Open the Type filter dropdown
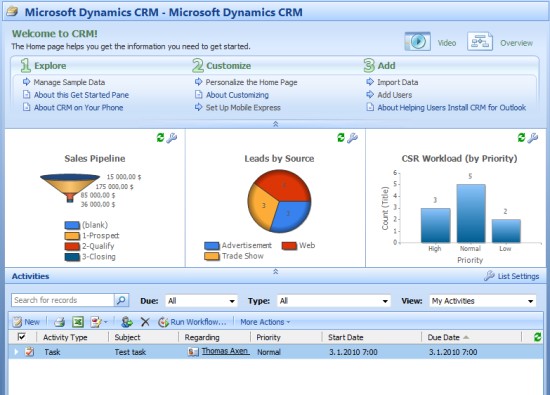This screenshot has height=395, width=550. tap(334, 301)
